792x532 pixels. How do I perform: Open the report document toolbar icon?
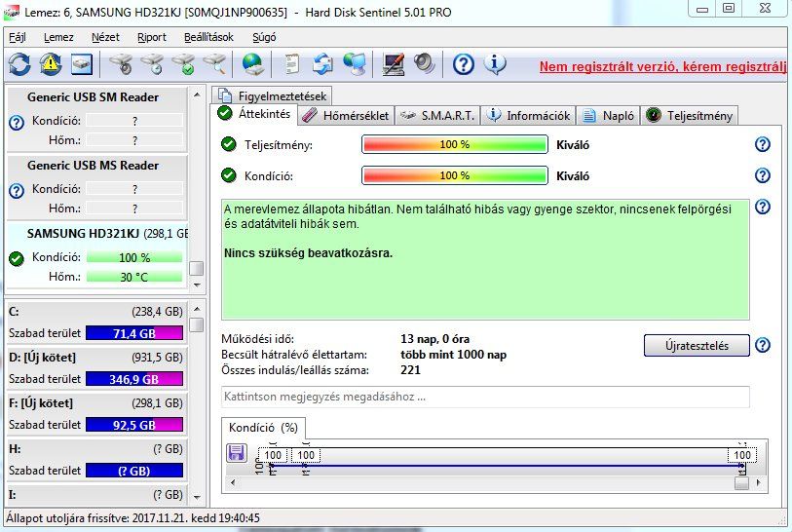pyautogui.click(x=291, y=64)
